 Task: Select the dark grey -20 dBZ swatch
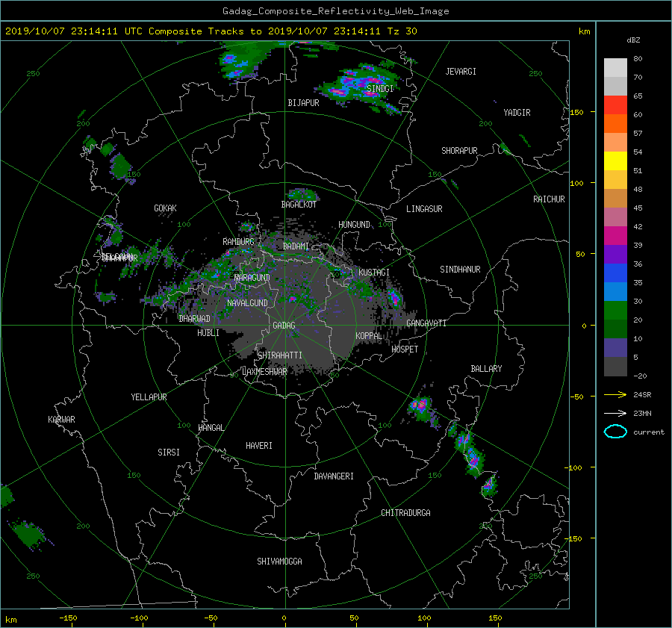click(615, 366)
